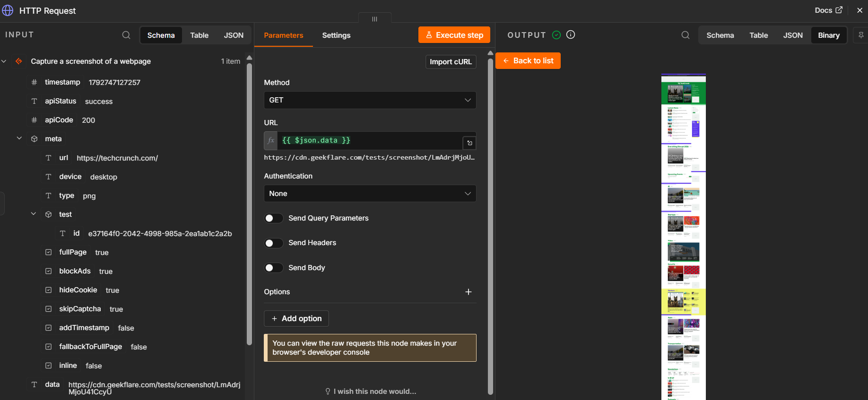The width and height of the screenshot is (868, 400).
Task: Switch to the Settings tab
Action: 336,35
